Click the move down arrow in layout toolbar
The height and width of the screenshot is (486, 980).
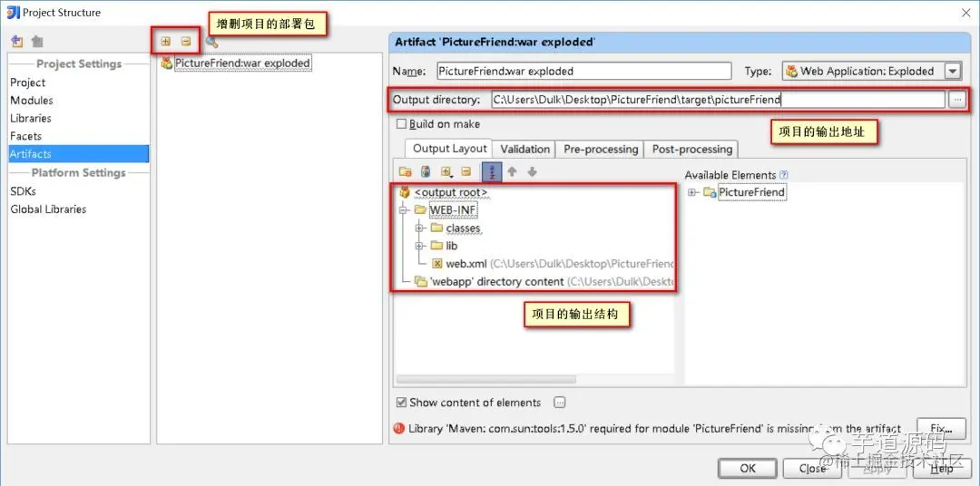tap(532, 171)
